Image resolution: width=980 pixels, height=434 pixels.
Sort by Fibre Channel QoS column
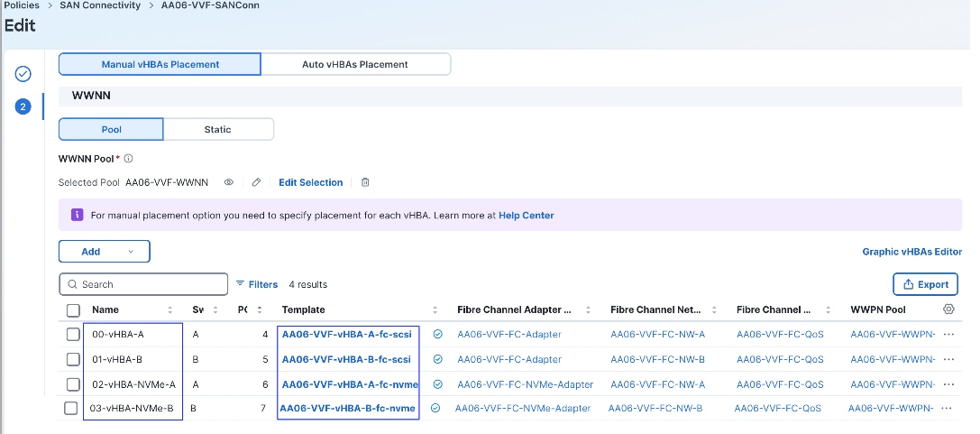pos(829,310)
